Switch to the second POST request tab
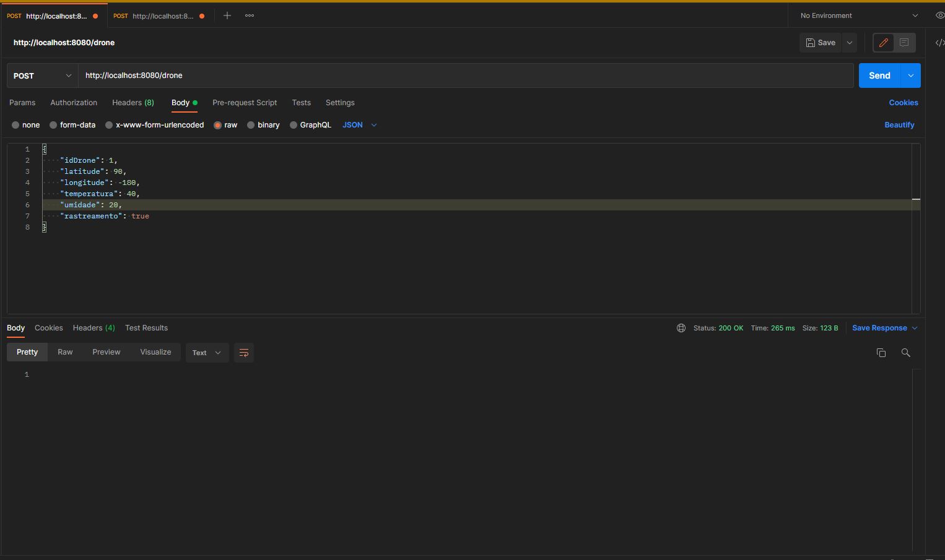The height and width of the screenshot is (560, 945). tap(160, 16)
